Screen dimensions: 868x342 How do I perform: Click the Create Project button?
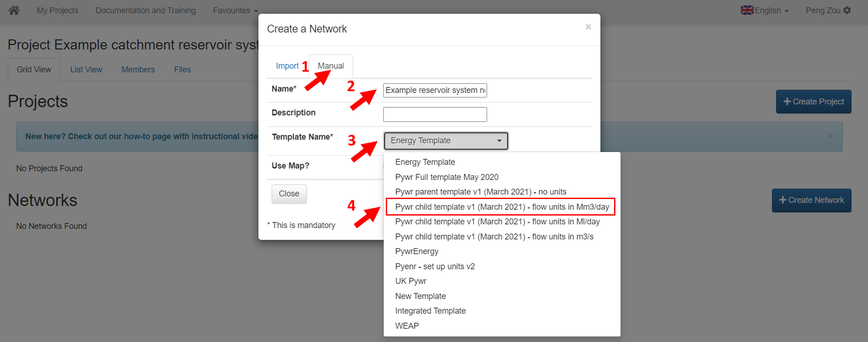click(x=813, y=102)
